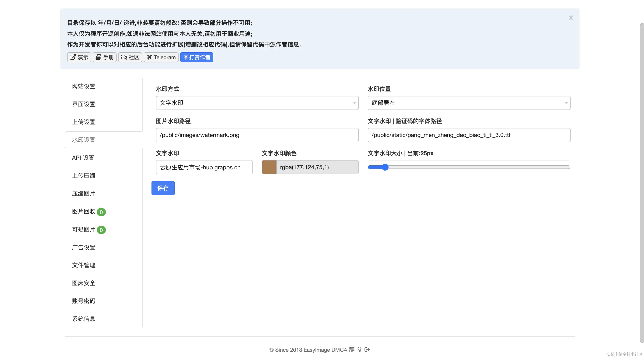Open the 社区 community chat button

pos(130,57)
